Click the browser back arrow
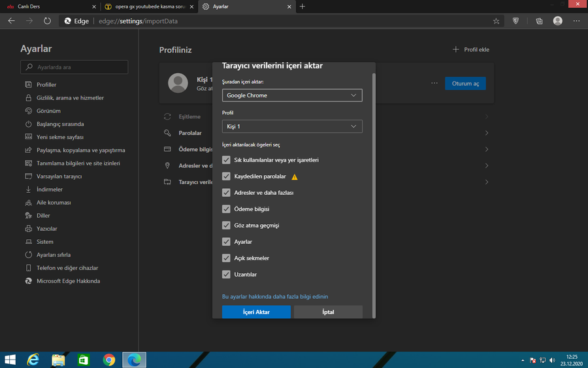The image size is (588, 368). click(x=12, y=21)
